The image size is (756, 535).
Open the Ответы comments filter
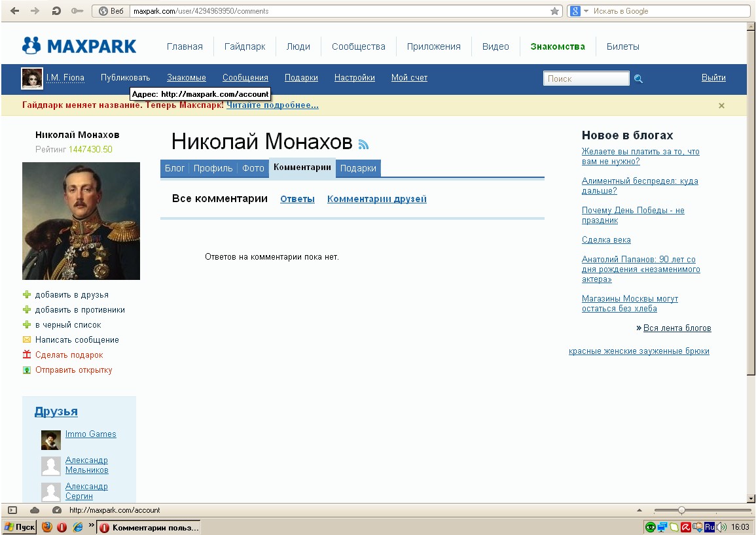point(297,199)
